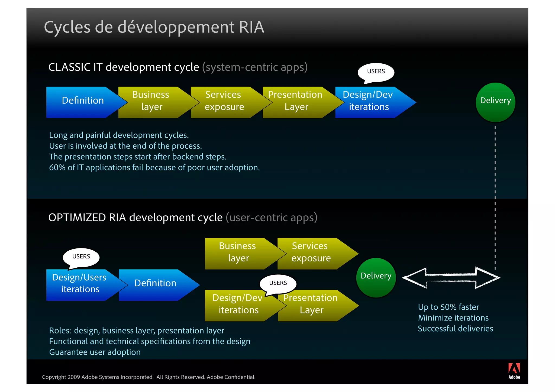Image resolution: width=555 pixels, height=392 pixels.
Task: Select the classic cycle Services exposure arrow
Action: [x=224, y=102]
